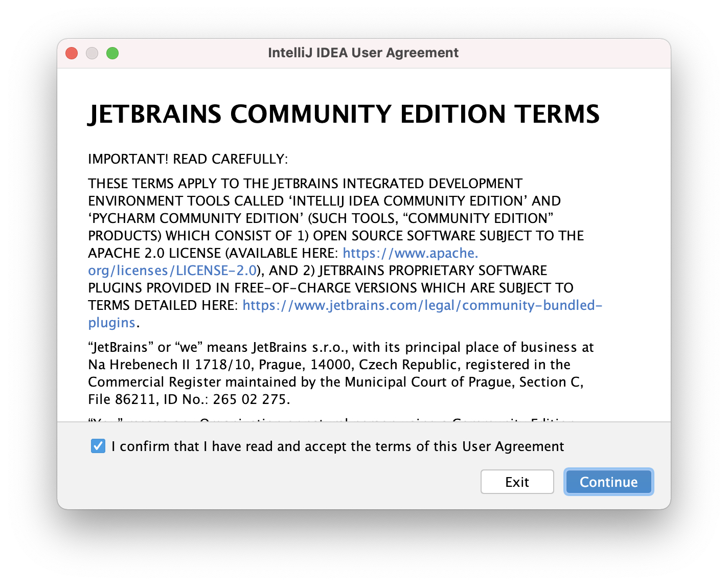The image size is (728, 585).
Task: Click the 'File 86211, ID No.: 265 02 275.' line
Action: tap(189, 399)
